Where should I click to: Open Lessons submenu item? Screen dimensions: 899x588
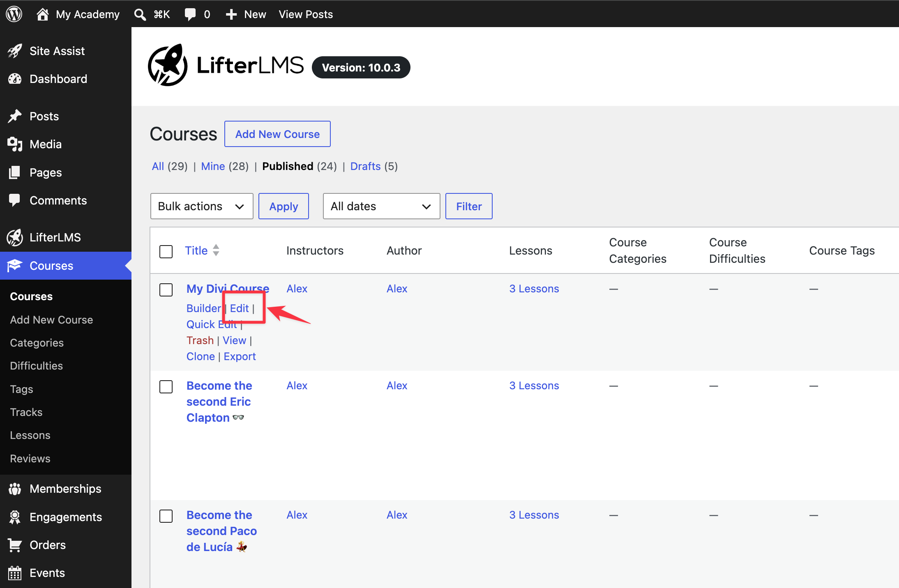[30, 435]
